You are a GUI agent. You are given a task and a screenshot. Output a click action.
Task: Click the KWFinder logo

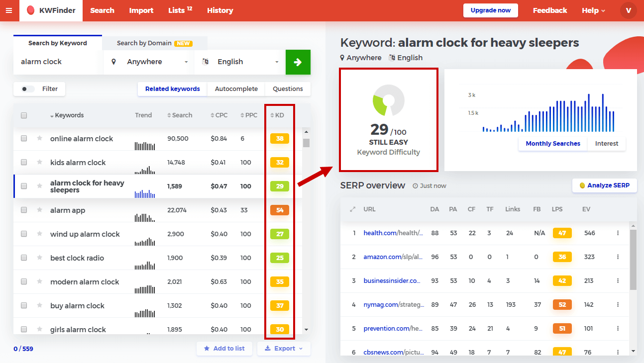point(51,10)
